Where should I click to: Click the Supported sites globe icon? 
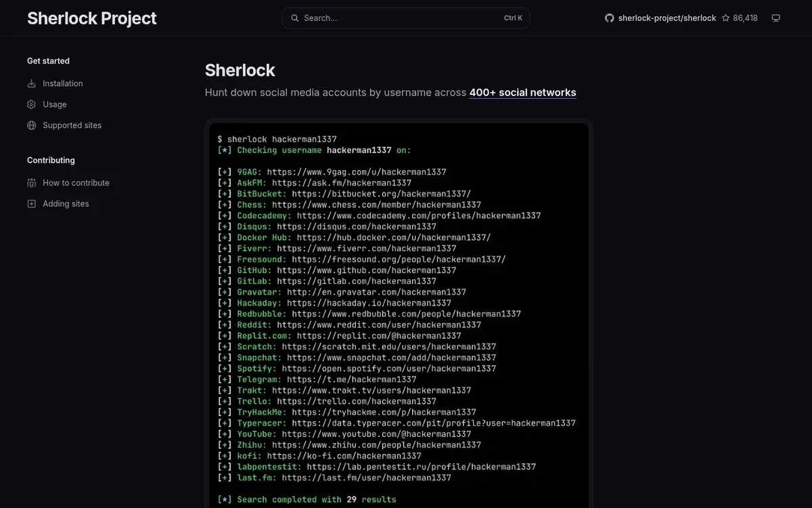(x=31, y=125)
